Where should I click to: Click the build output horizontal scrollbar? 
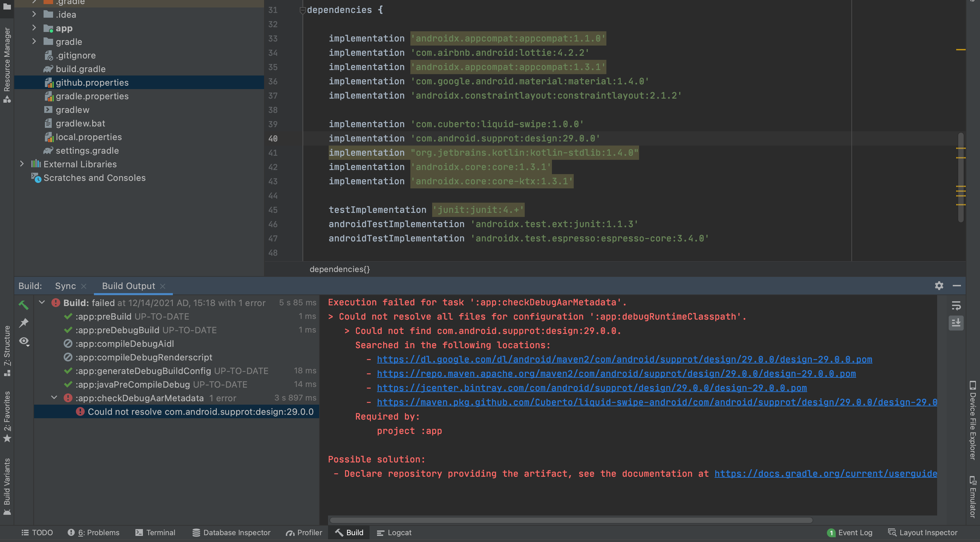571,520
